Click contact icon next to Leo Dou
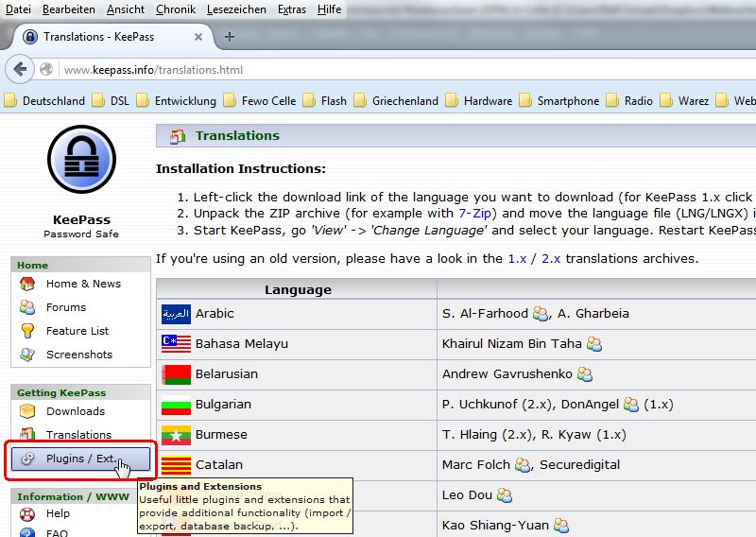Image resolution: width=756 pixels, height=537 pixels. (x=505, y=495)
